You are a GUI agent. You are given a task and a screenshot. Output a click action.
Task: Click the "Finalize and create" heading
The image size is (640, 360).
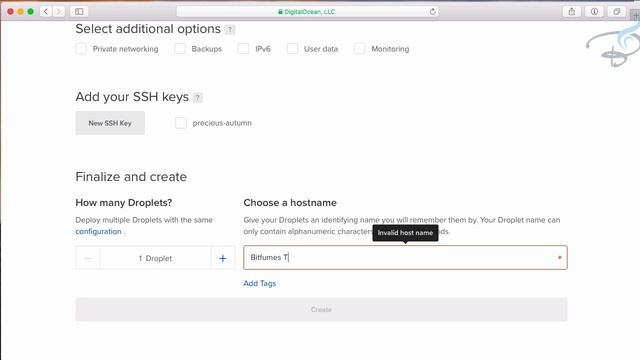point(131,177)
